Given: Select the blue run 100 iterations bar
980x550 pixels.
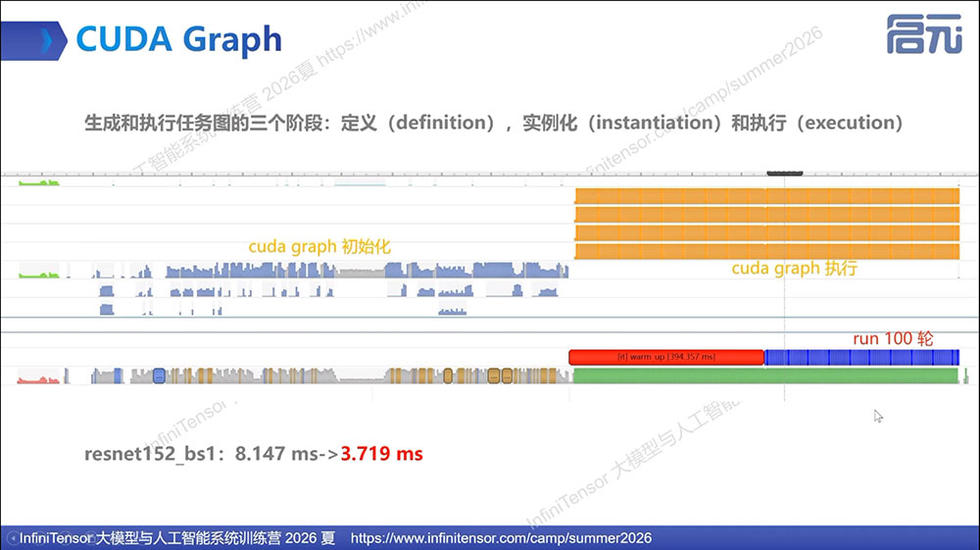Looking at the screenshot, I should click(861, 357).
